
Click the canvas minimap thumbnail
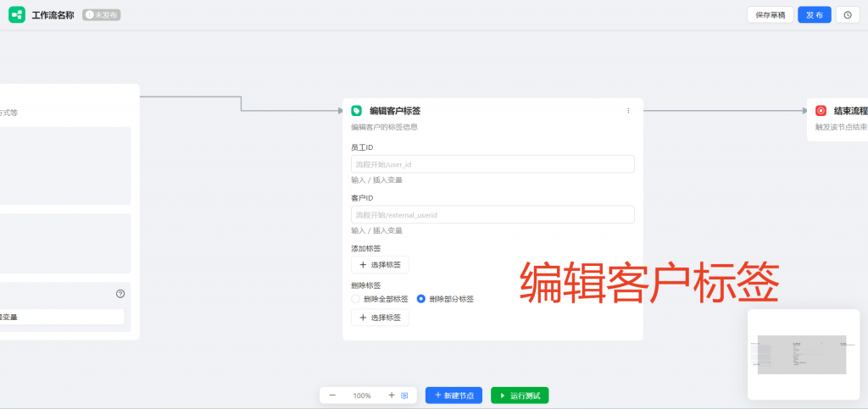[802, 354]
